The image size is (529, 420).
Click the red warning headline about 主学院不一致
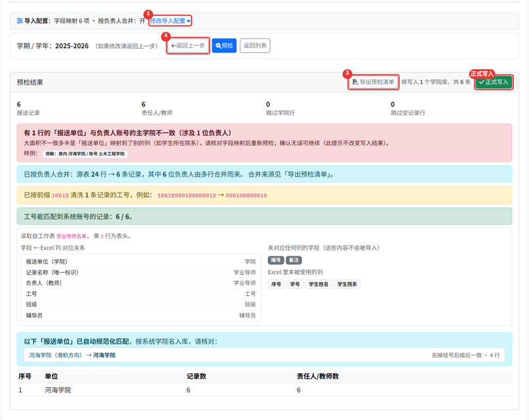[x=127, y=133]
